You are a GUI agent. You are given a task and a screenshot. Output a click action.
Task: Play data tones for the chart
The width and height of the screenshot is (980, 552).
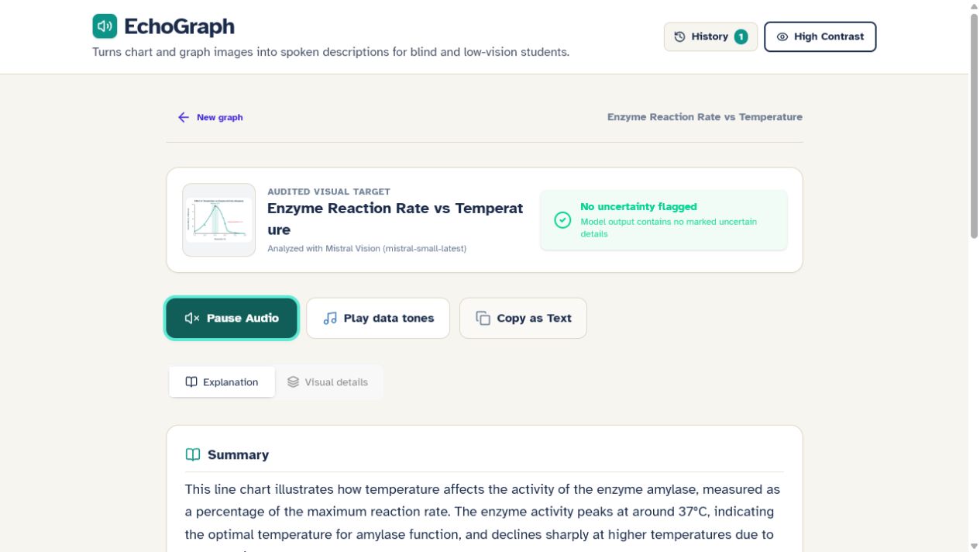click(x=378, y=318)
